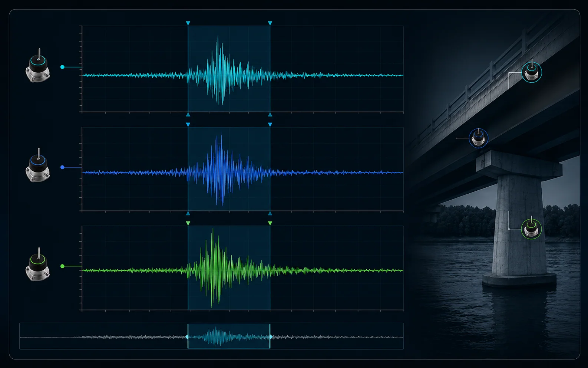Viewport: 588px width, 368px height.
Task: Click top-left selection marker of cyan waveform
Action: (188, 23)
